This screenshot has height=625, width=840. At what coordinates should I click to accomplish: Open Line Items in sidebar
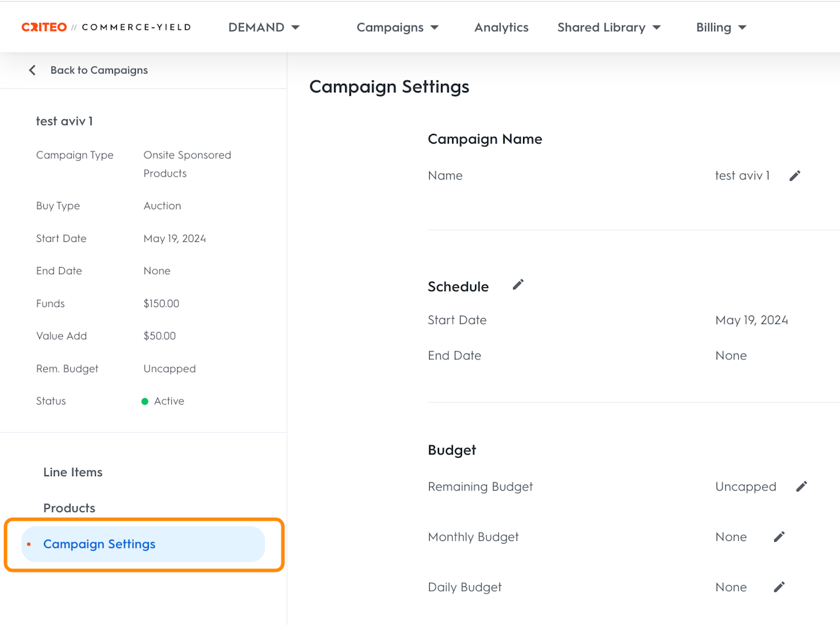coord(73,472)
